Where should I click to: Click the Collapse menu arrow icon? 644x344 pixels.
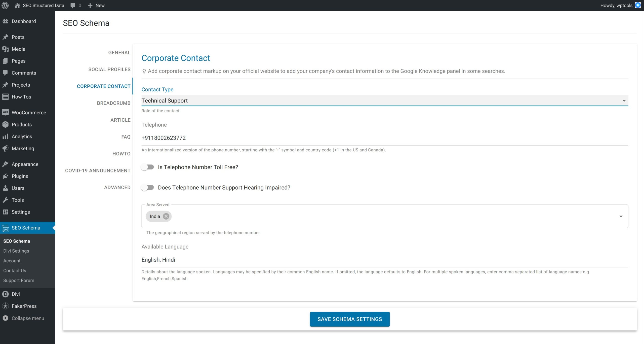pos(5,318)
